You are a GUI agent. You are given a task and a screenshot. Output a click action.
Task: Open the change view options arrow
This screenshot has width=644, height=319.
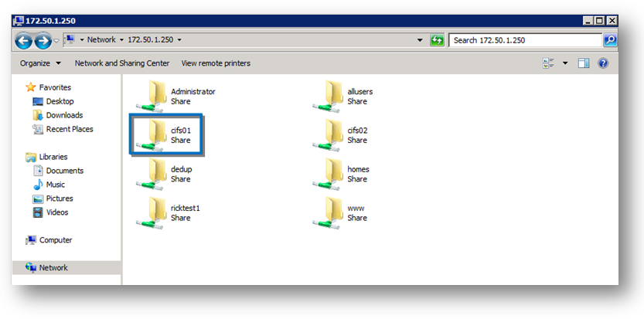click(564, 63)
